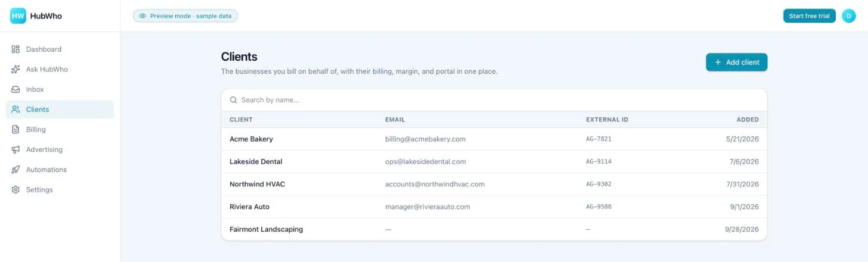Click email billing@acmebakery.com
Image resolution: width=868 pixels, height=262 pixels.
point(425,139)
